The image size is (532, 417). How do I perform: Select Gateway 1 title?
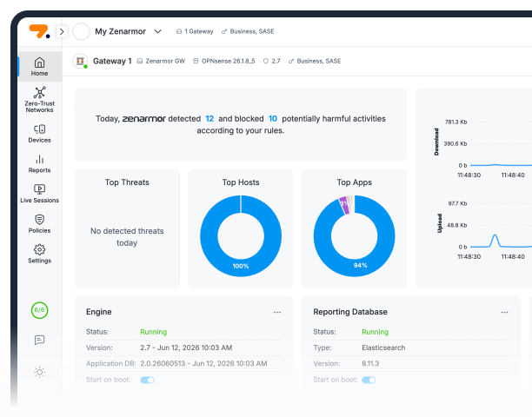click(x=112, y=61)
